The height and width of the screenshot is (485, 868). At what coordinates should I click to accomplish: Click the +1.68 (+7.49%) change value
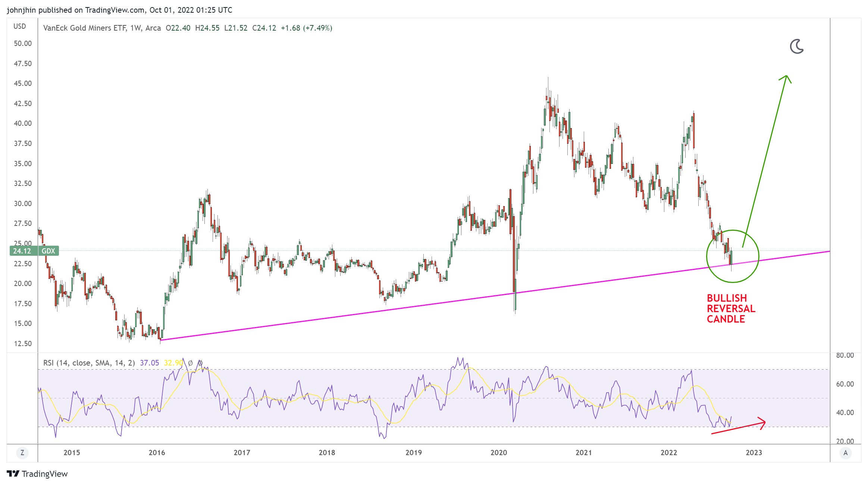click(x=306, y=28)
